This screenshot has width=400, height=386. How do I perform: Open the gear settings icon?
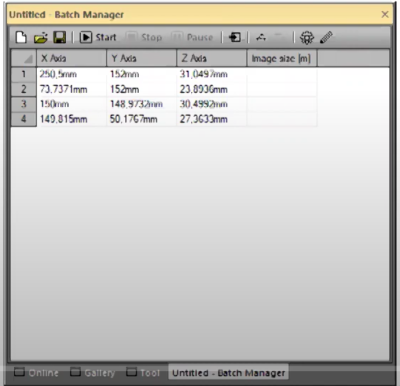[307, 37]
